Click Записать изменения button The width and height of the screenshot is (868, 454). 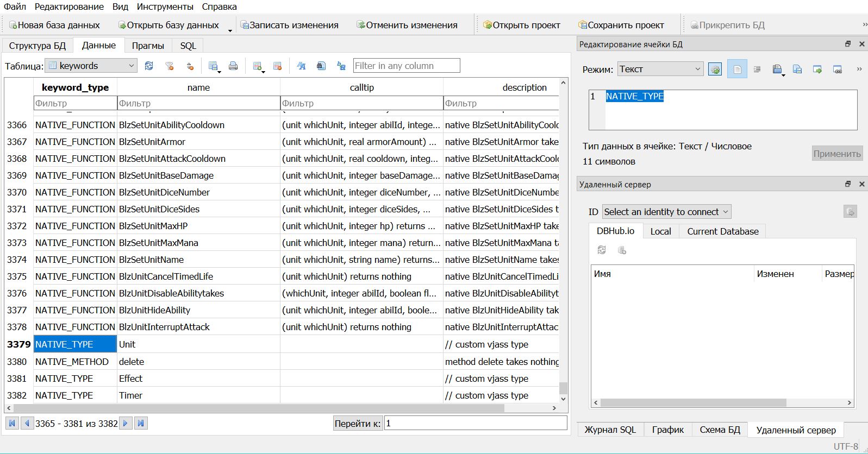(x=289, y=25)
